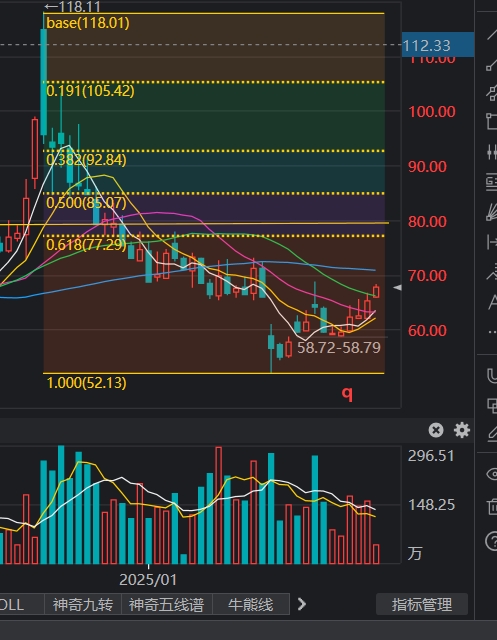497x640 pixels.
Task: Click the 万 volume unit label
Action: click(415, 554)
